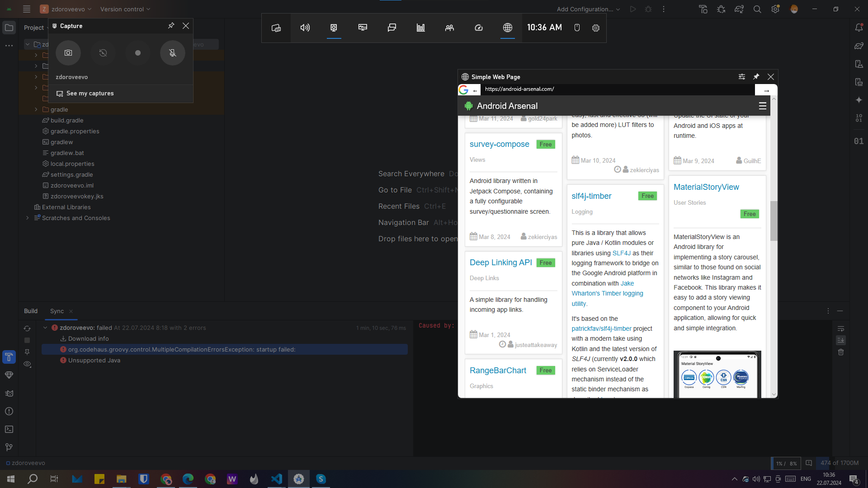Open the Notifications bell
This screenshot has width=868, height=488.
pos(859,28)
